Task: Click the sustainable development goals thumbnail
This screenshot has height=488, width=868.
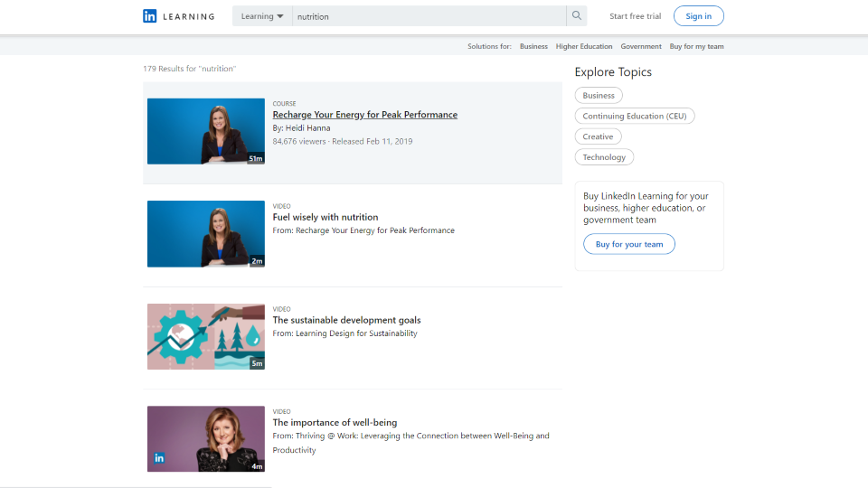Action: (206, 336)
